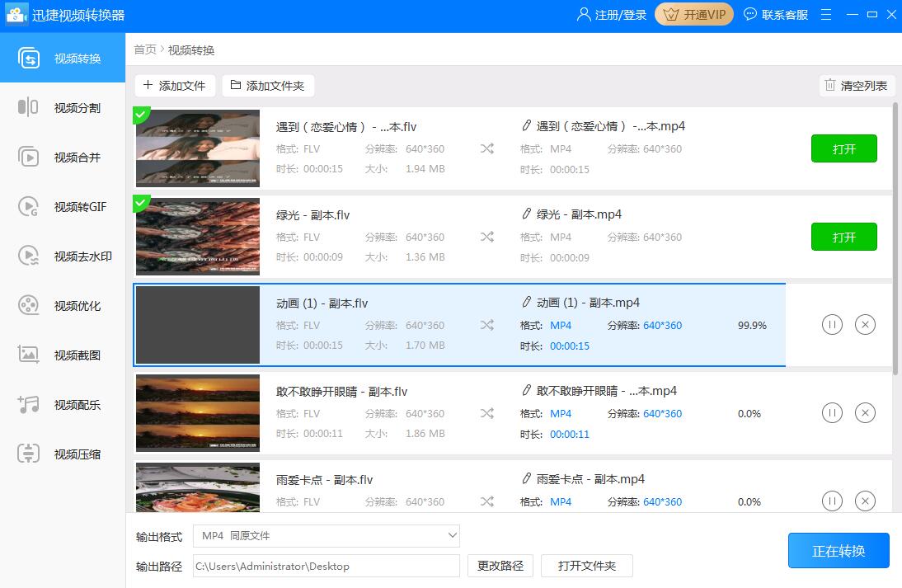Open converted file for 绿光 - 副本

point(843,237)
